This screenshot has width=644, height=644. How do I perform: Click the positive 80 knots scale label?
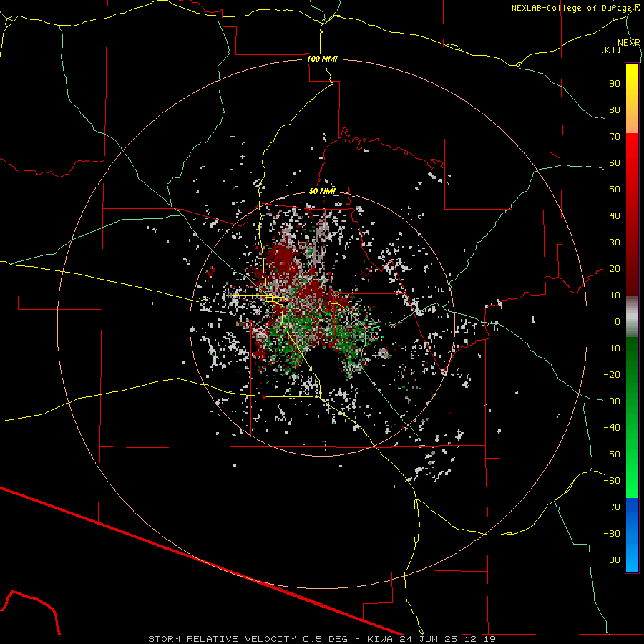[615, 109]
